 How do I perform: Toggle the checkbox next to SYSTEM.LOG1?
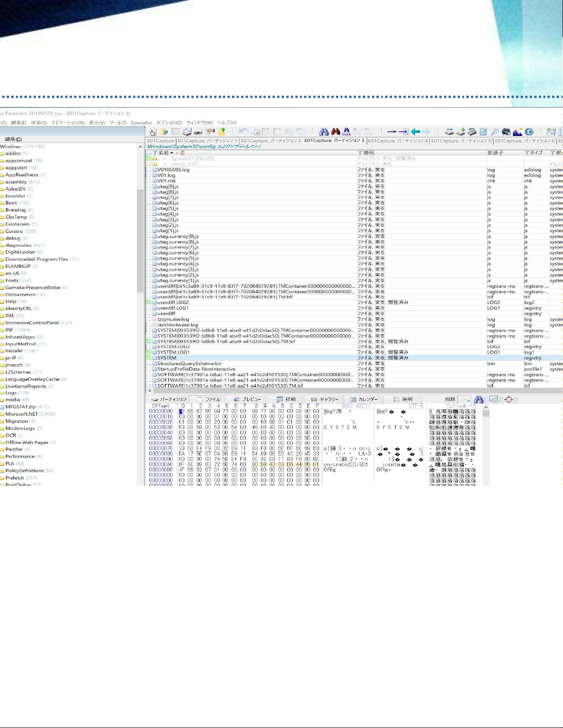point(149,352)
